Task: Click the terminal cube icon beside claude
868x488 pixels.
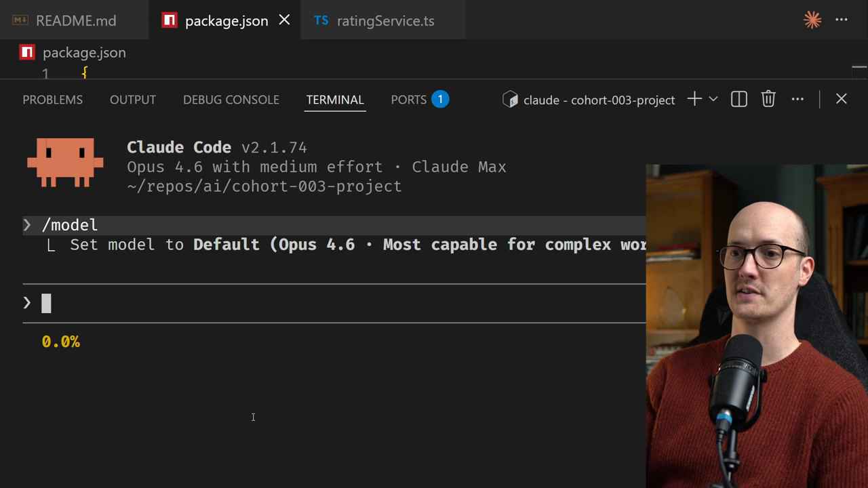Action: click(510, 100)
